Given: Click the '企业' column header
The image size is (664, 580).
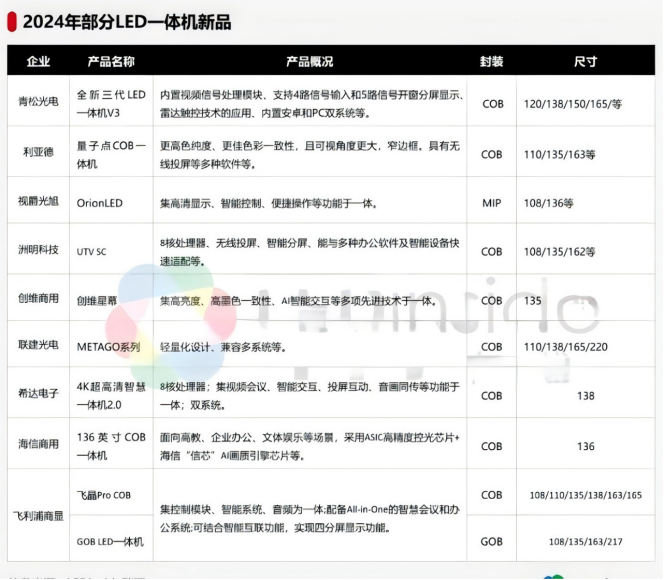Looking at the screenshot, I should click(x=38, y=61).
